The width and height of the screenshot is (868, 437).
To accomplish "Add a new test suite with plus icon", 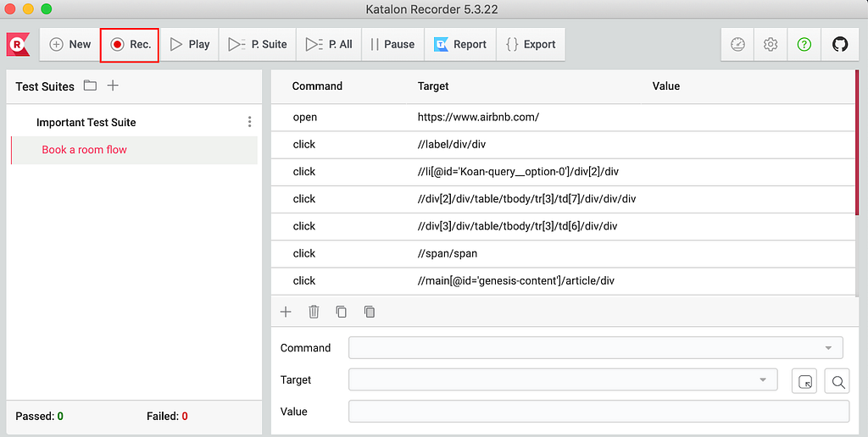I will (113, 86).
